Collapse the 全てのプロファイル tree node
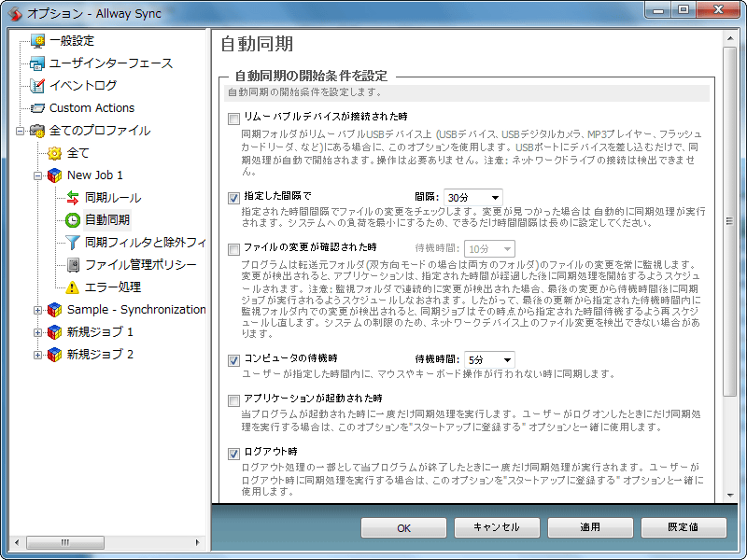This screenshot has height=560, width=747. coord(20,131)
